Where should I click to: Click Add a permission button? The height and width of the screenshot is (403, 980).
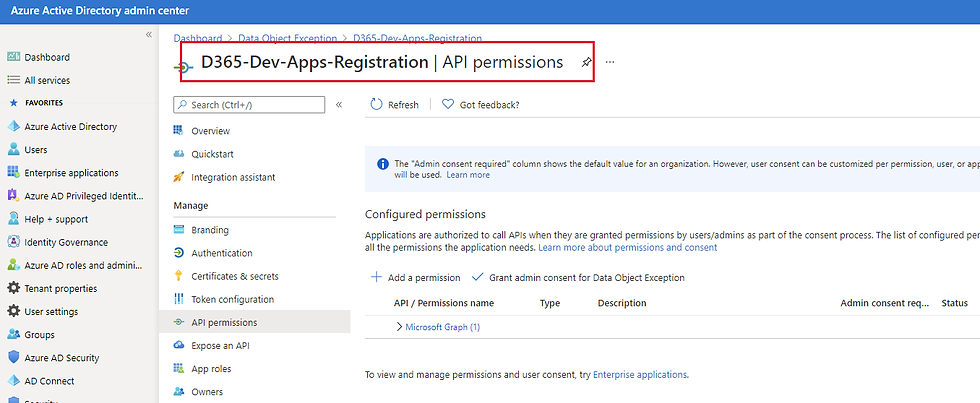(416, 277)
